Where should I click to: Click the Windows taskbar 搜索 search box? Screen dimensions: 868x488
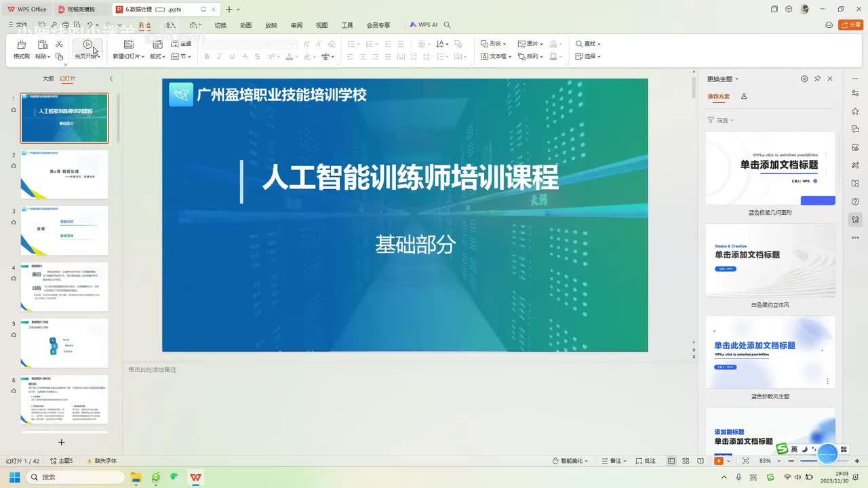coord(75,477)
